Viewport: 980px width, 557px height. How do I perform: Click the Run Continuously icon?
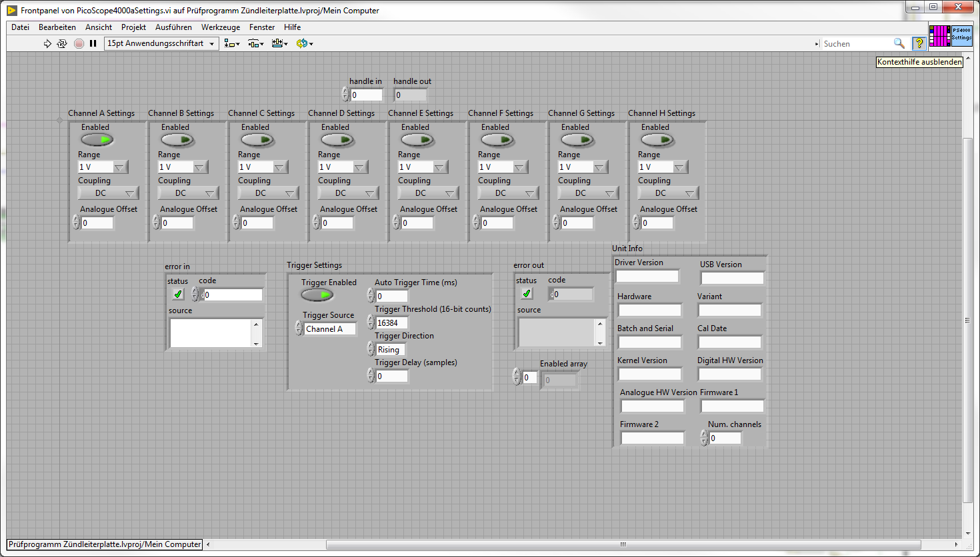pos(62,43)
